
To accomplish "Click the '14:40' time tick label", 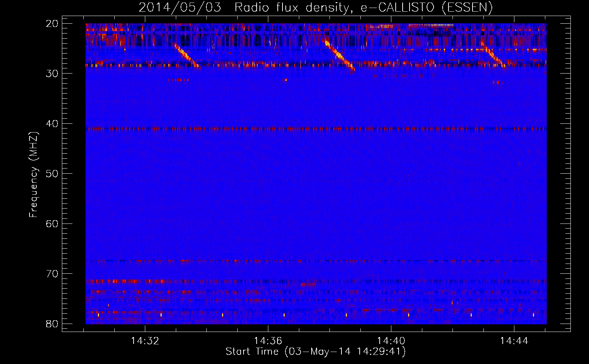I will pos(391,341).
